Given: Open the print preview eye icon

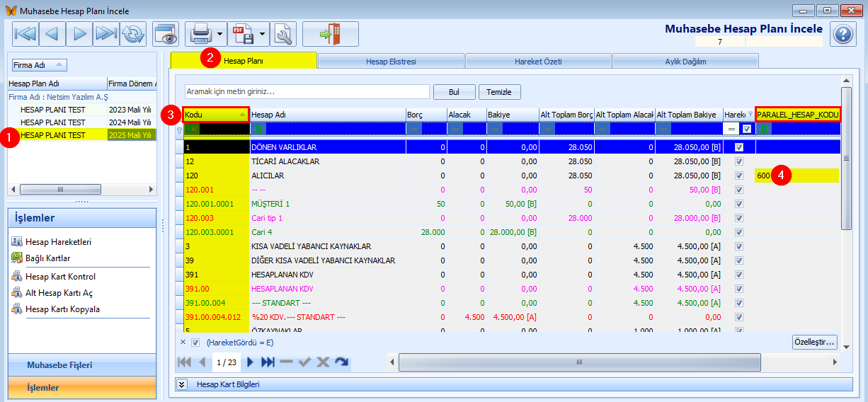Looking at the screenshot, I should (166, 34).
